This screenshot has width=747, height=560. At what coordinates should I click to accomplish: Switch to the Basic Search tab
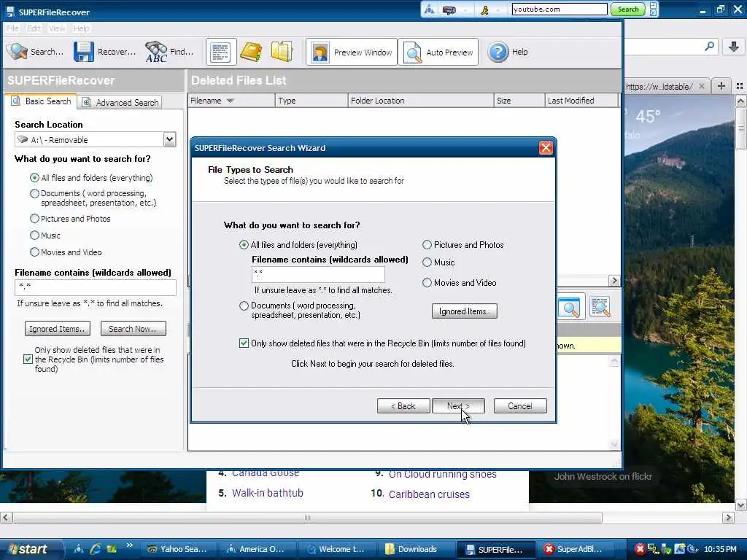[x=42, y=101]
